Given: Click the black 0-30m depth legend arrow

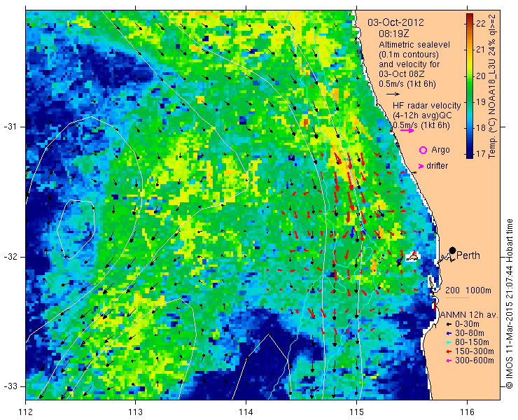Looking at the screenshot, I should click(x=448, y=324).
